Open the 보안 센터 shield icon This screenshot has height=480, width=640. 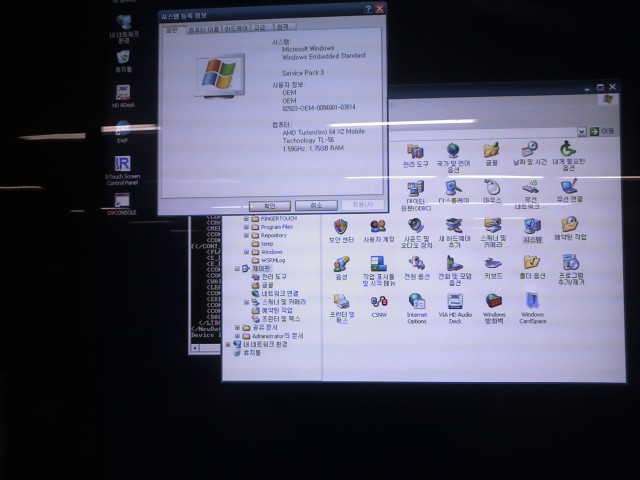pos(341,231)
